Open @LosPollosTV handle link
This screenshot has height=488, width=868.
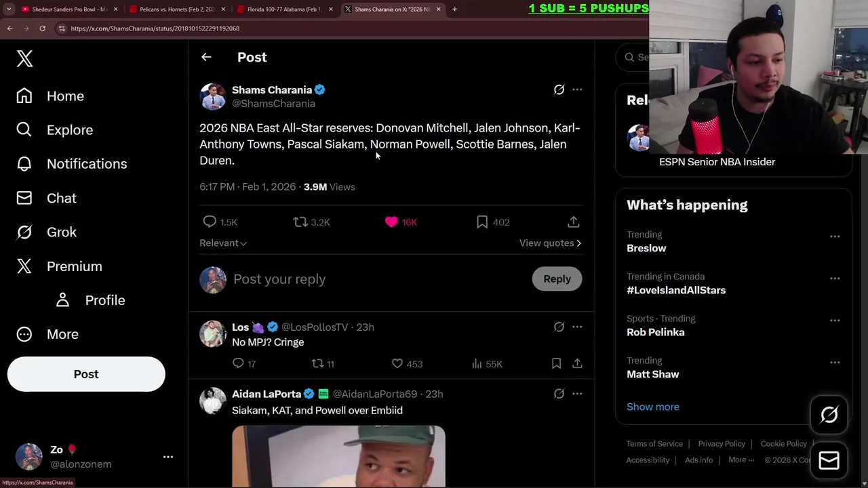click(315, 327)
